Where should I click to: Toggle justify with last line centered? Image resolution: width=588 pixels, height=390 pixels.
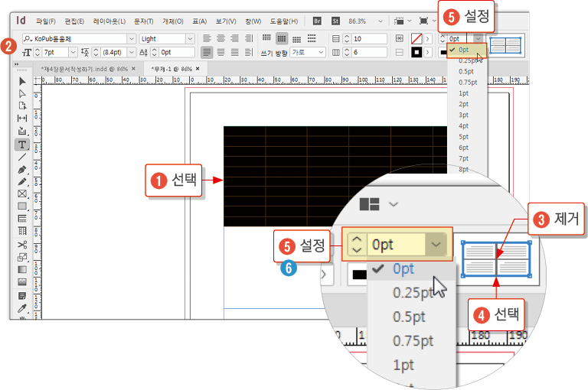pyautogui.click(x=220, y=52)
